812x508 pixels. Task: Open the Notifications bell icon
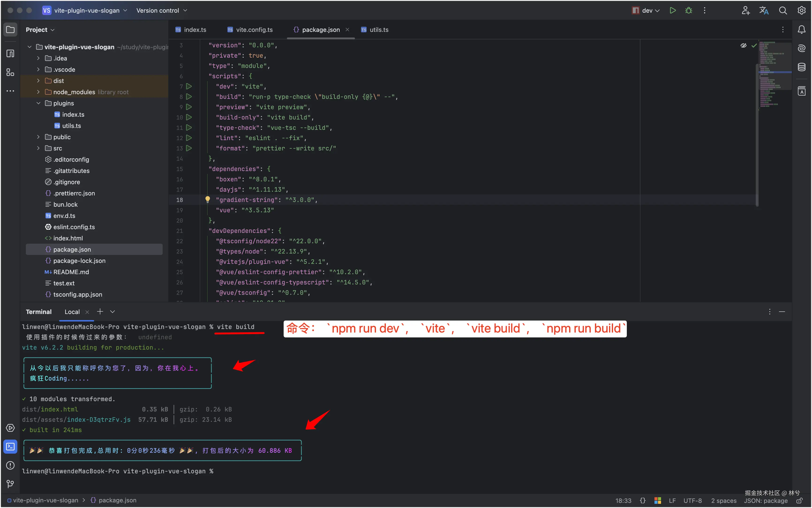click(x=802, y=30)
